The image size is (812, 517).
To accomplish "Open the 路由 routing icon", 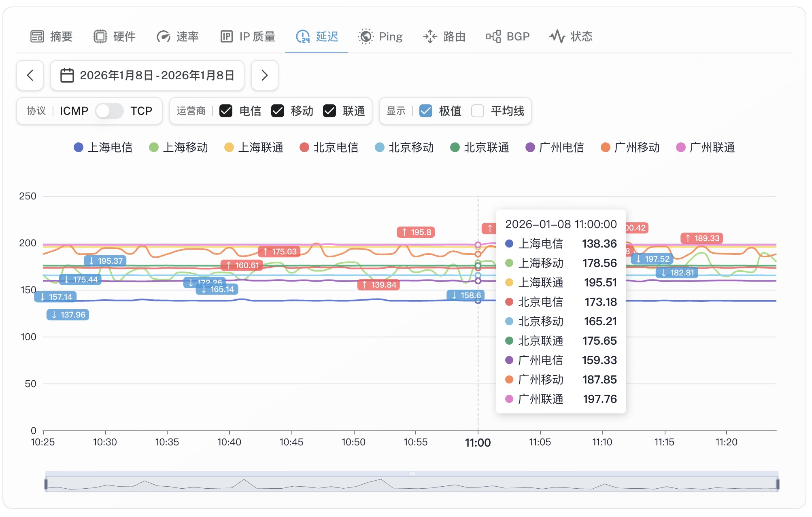I will coord(430,36).
